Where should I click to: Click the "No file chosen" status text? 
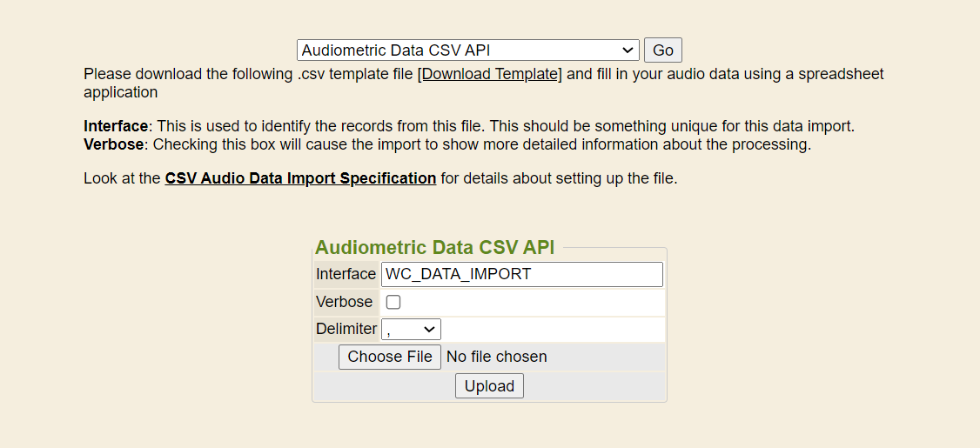496,357
